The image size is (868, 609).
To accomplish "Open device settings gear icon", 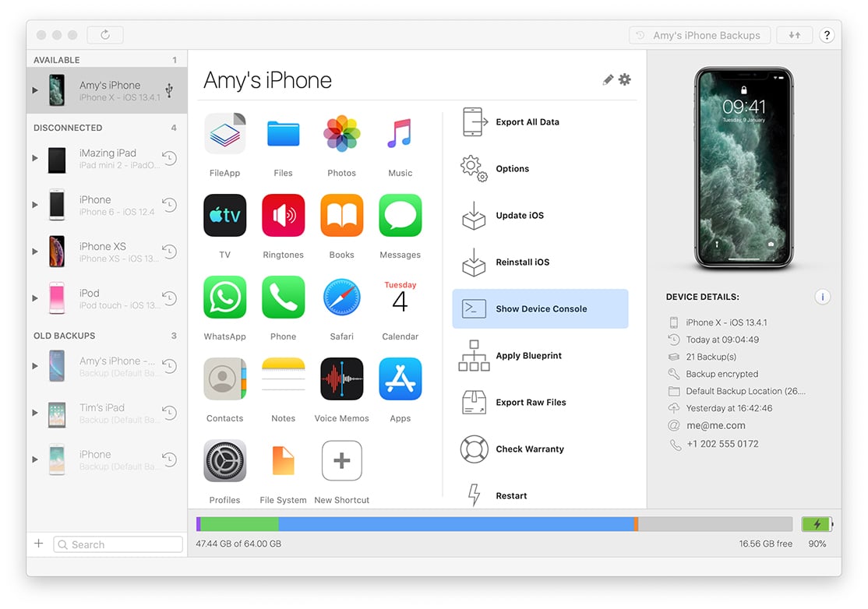I will click(x=625, y=79).
